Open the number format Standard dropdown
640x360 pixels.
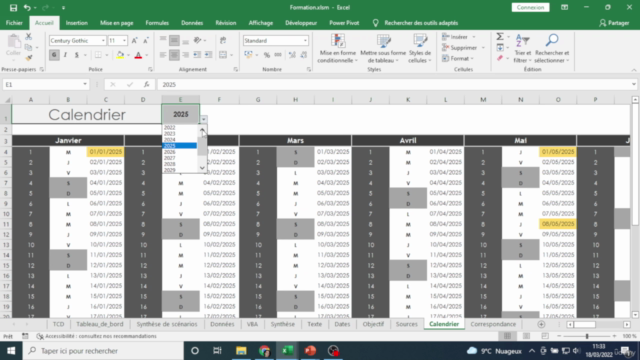(305, 40)
